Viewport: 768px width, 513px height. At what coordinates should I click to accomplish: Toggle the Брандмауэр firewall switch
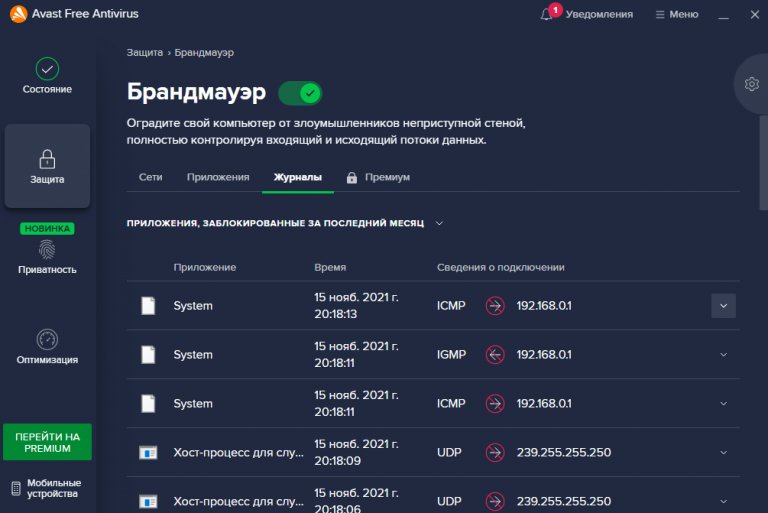(x=300, y=93)
